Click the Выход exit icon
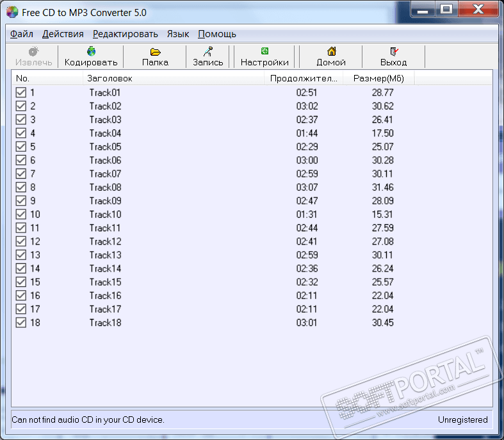 (x=394, y=51)
